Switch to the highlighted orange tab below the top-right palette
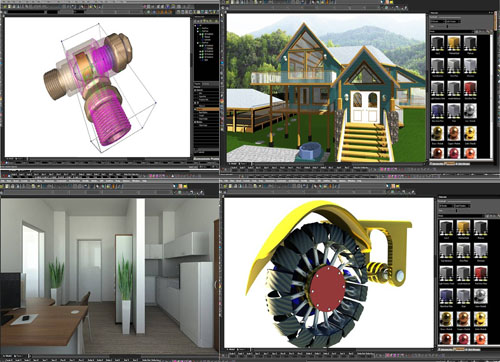500x362 pixels. pos(450,163)
